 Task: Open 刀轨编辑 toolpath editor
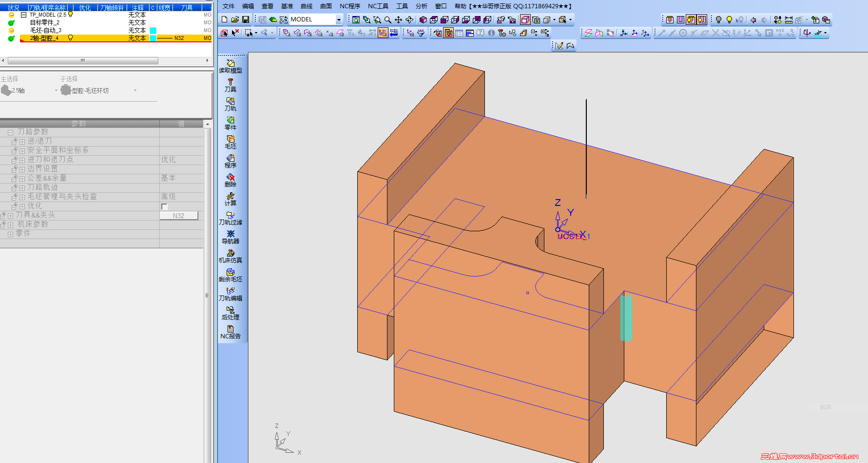point(231,295)
